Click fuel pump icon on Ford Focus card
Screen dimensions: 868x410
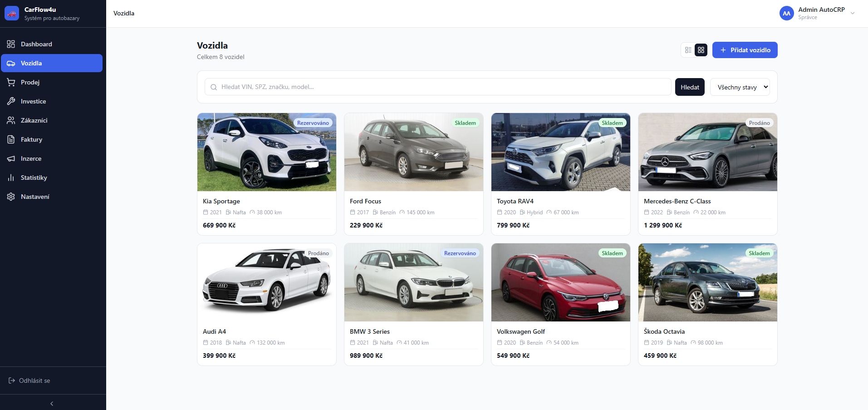coord(375,212)
